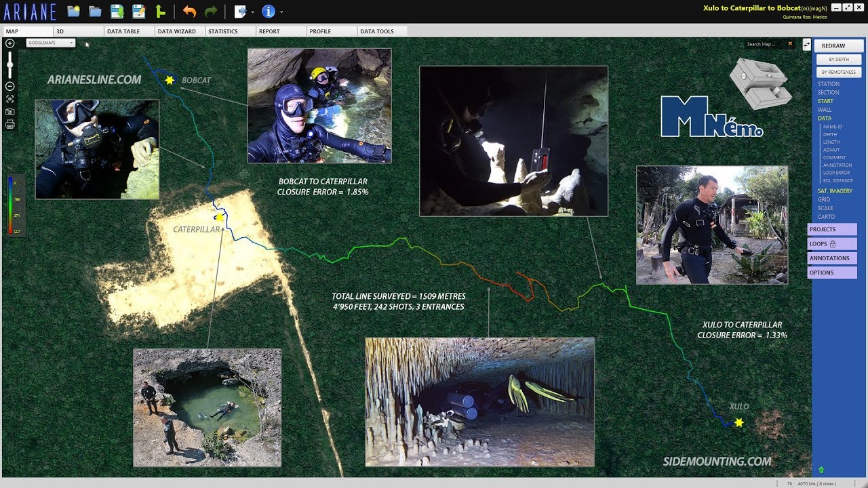The width and height of the screenshot is (868, 488).
Task: Open the DATA TABLE tab
Action: click(129, 31)
